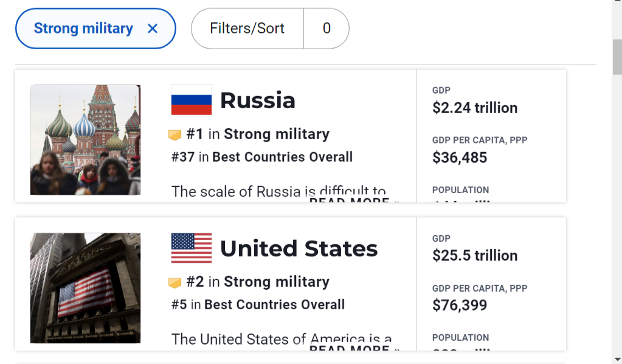Viewport: 622px width, 364px height.
Task: Click the United States #2 Strong military ranking
Action: [258, 282]
